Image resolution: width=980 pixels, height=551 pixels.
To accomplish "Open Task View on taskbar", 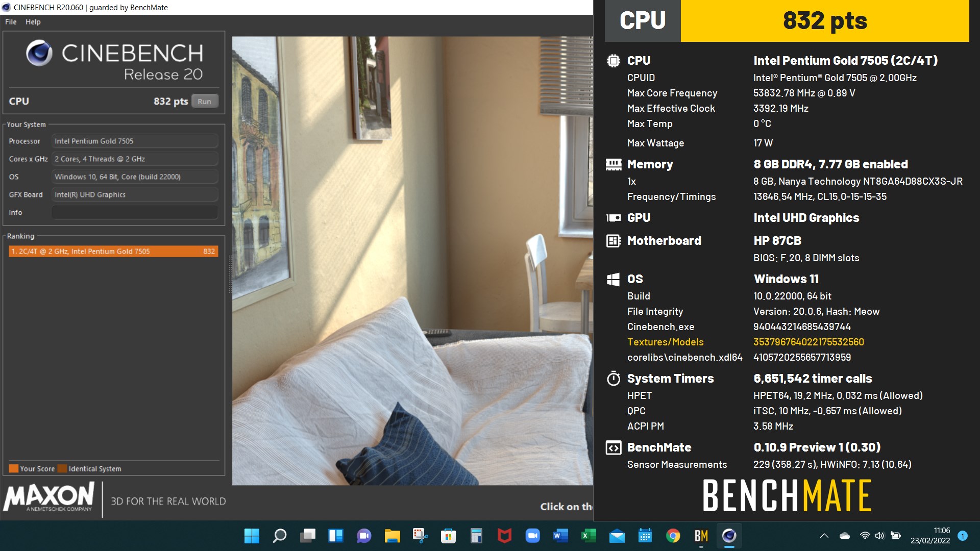I will pyautogui.click(x=308, y=536).
